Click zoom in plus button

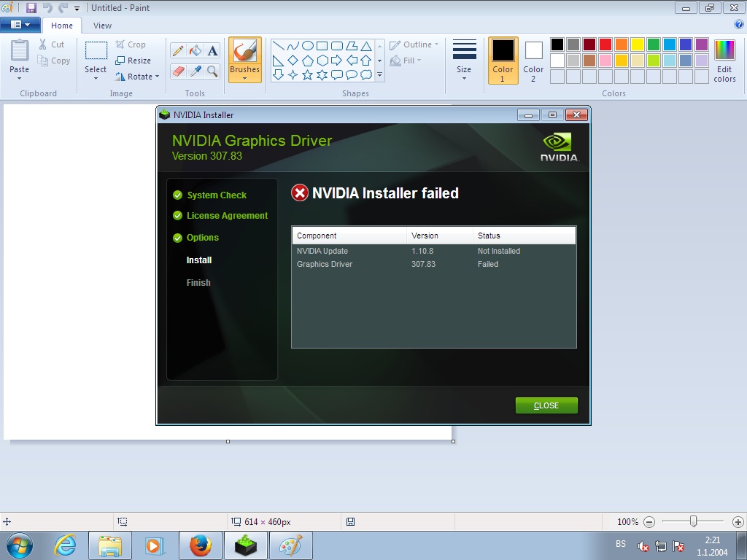pyautogui.click(x=738, y=522)
